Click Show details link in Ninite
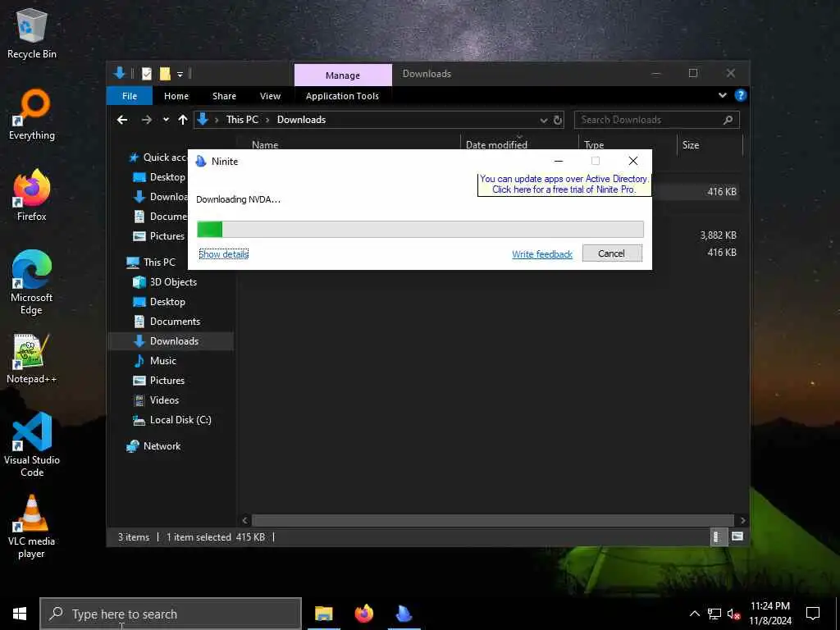Image resolution: width=840 pixels, height=630 pixels. coord(223,254)
